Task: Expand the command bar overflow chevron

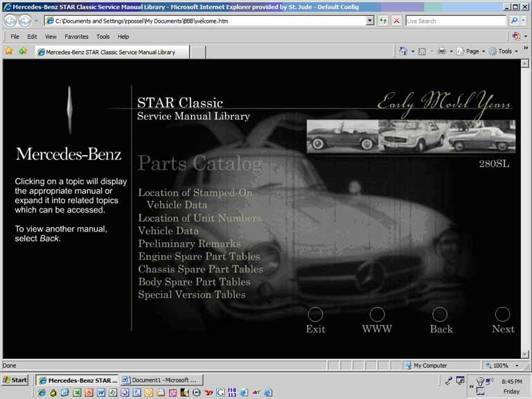Action: point(526,48)
